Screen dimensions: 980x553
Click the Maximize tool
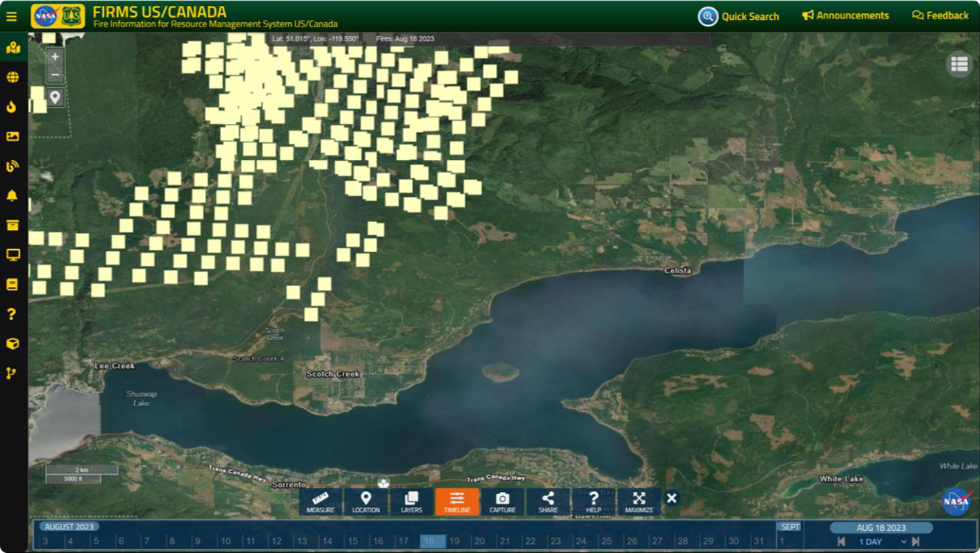tap(639, 501)
